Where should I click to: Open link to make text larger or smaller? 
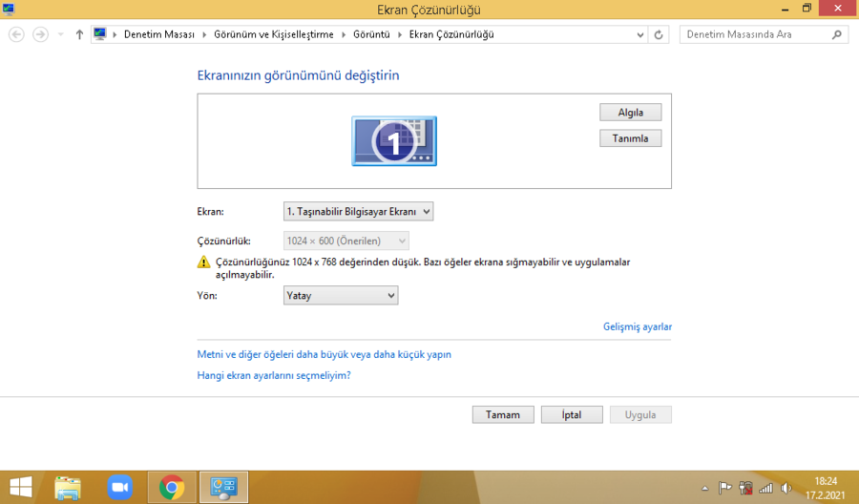[x=325, y=354]
